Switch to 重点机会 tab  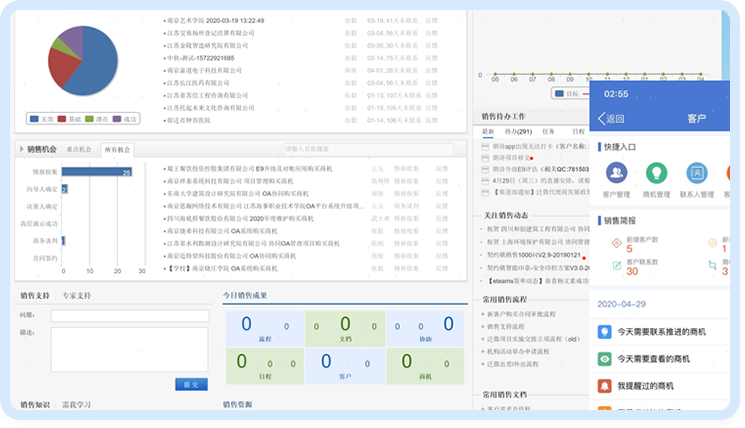79,149
